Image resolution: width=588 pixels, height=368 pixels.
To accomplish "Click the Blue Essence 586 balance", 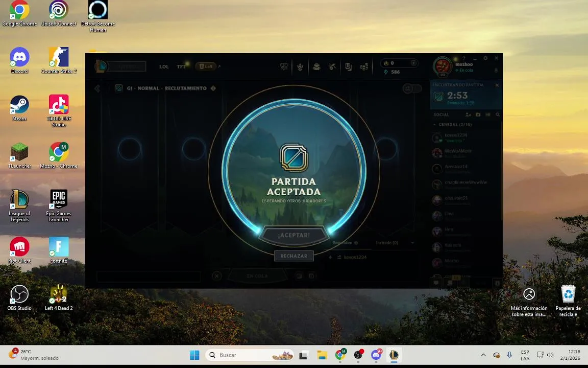I will point(391,72).
